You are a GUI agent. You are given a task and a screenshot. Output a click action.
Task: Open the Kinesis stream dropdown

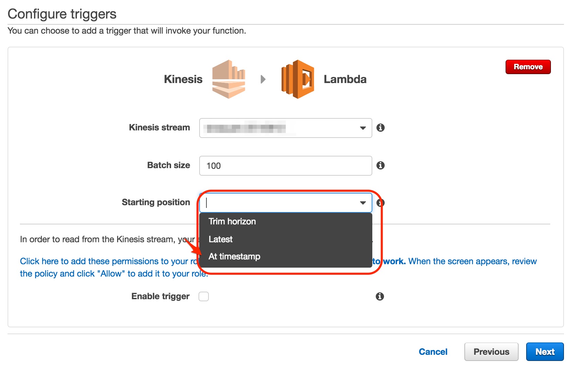click(x=363, y=128)
